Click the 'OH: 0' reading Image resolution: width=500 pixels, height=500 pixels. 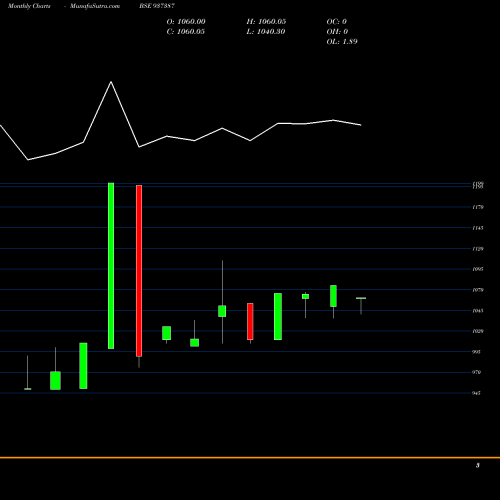click(337, 32)
